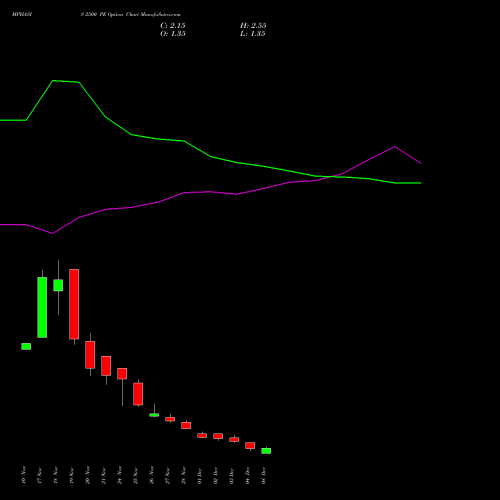Click the close value C: 2.15
This screenshot has height=500, width=500.
[x=173, y=26]
